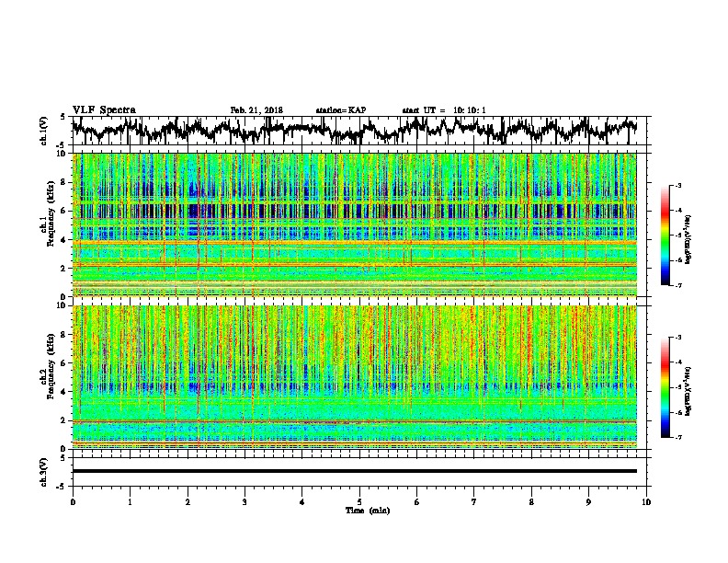The width and height of the screenshot is (728, 563).
Task: Click the "-4" label on ch.2 color scale
Action: (x=678, y=362)
